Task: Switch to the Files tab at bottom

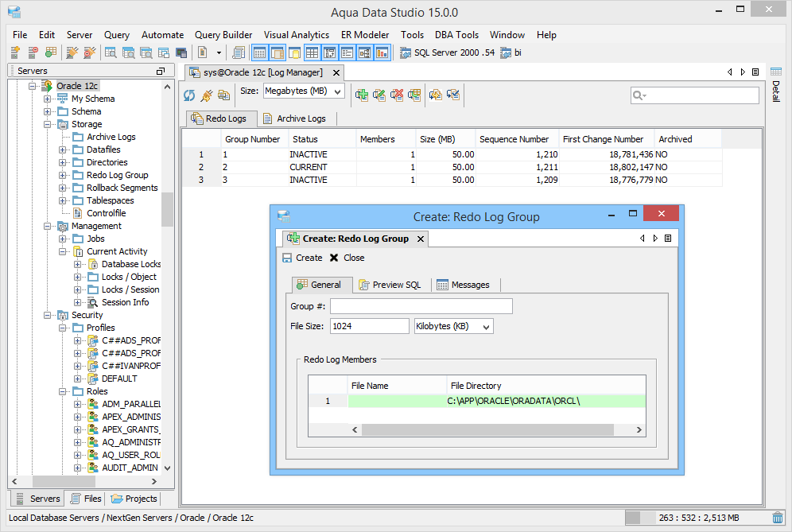Action: pos(86,499)
